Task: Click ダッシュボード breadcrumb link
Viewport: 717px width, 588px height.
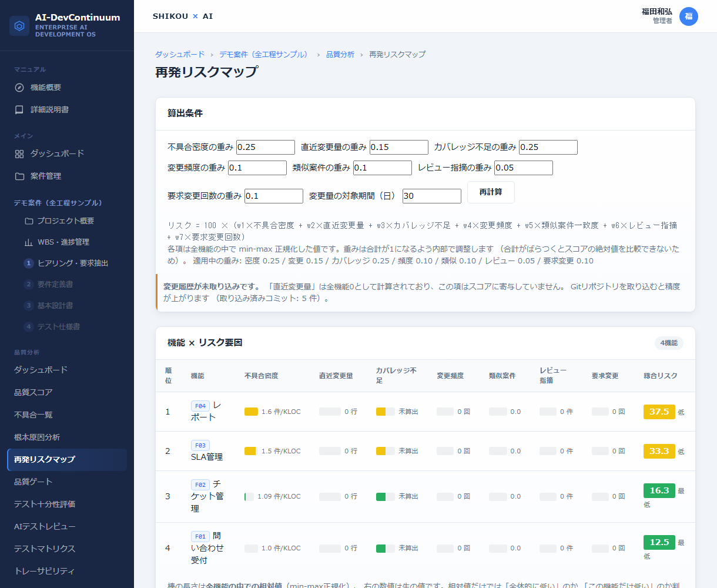Action: point(180,54)
